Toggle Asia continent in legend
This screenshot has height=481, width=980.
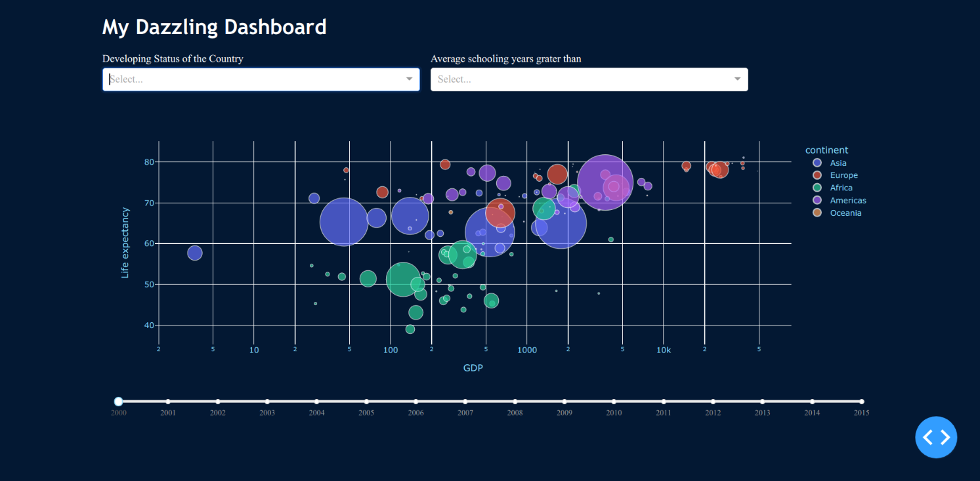tap(838, 163)
